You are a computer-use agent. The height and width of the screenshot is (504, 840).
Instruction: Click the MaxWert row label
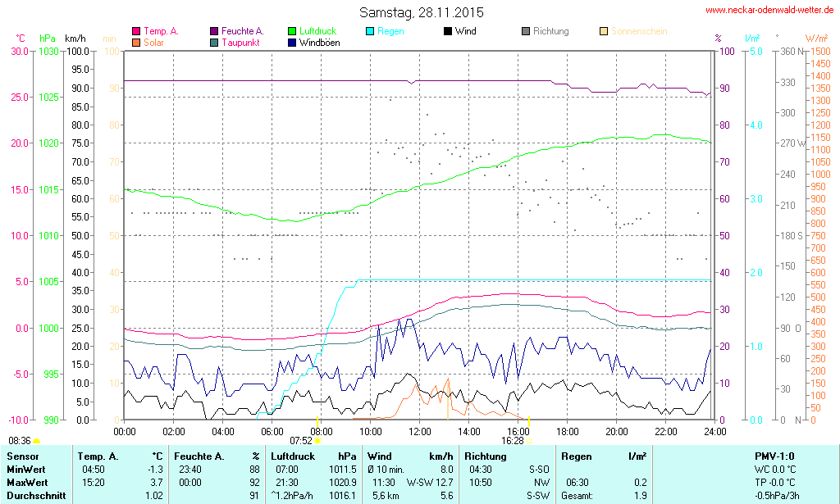tap(28, 482)
